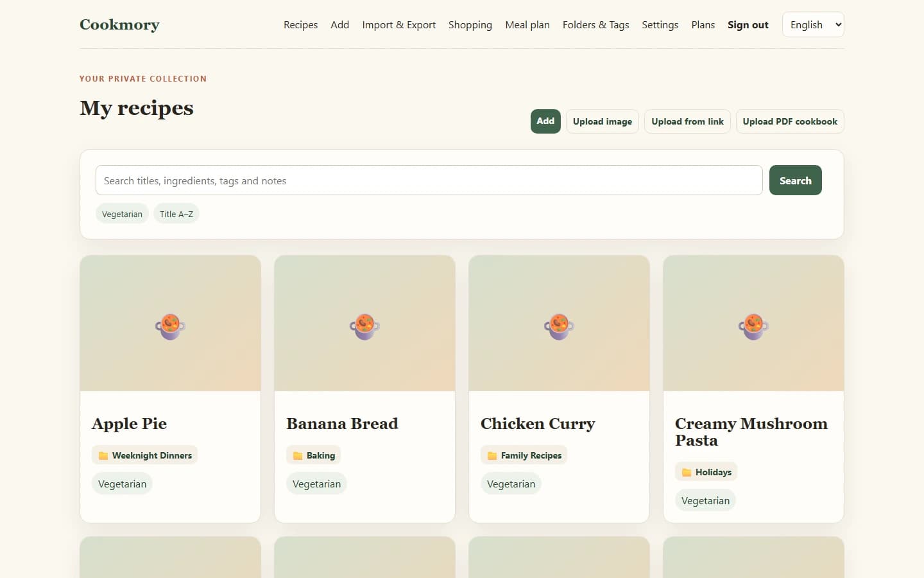The height and width of the screenshot is (578, 924).
Task: Click the pot icon on Banana Bread card
Action: pyautogui.click(x=364, y=326)
